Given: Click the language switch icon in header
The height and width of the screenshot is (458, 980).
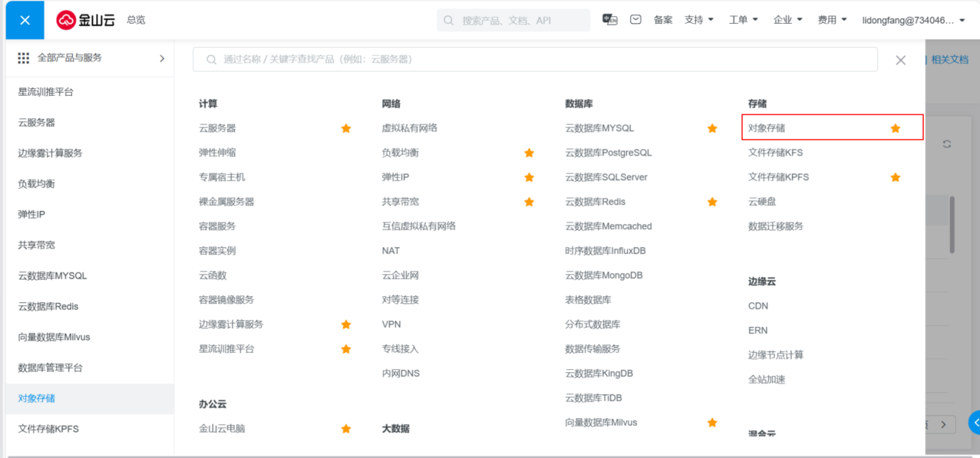Looking at the screenshot, I should 610,20.
